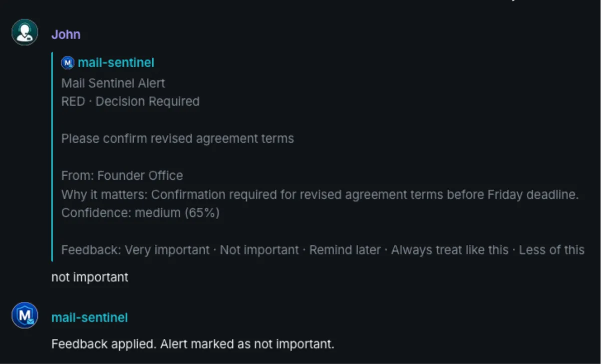
Task: Click John's user avatar icon
Action: click(25, 33)
